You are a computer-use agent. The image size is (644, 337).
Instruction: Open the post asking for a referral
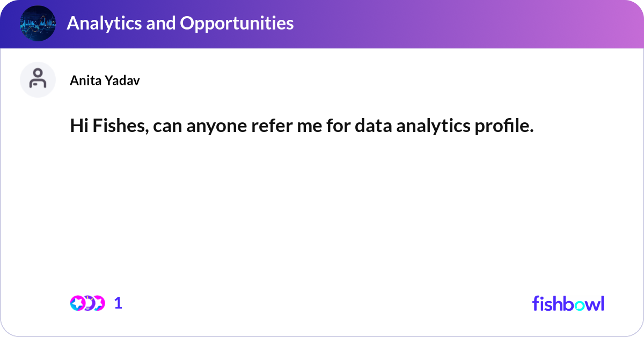coord(302,126)
